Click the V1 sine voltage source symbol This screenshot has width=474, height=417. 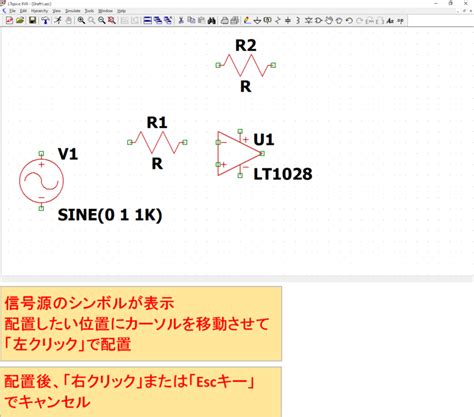tap(41, 181)
